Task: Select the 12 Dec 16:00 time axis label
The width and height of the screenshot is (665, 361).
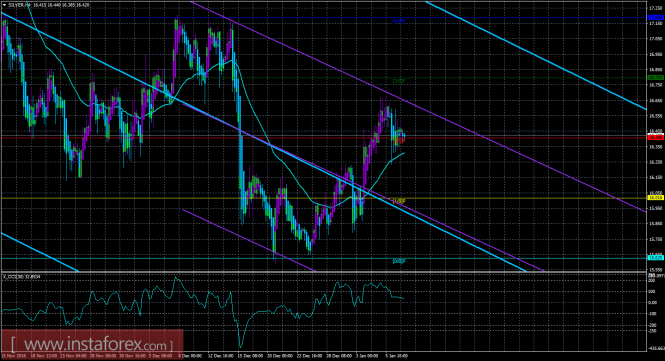Action: click(222, 356)
